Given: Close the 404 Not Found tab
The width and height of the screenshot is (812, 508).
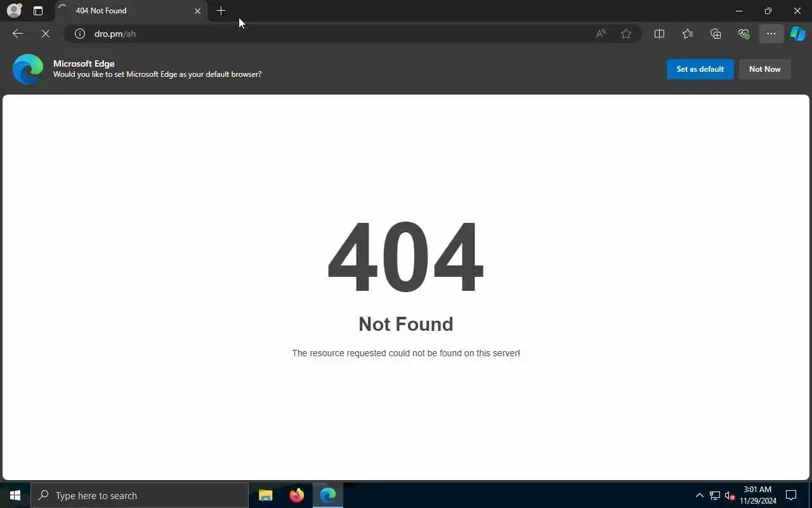Looking at the screenshot, I should click(197, 11).
